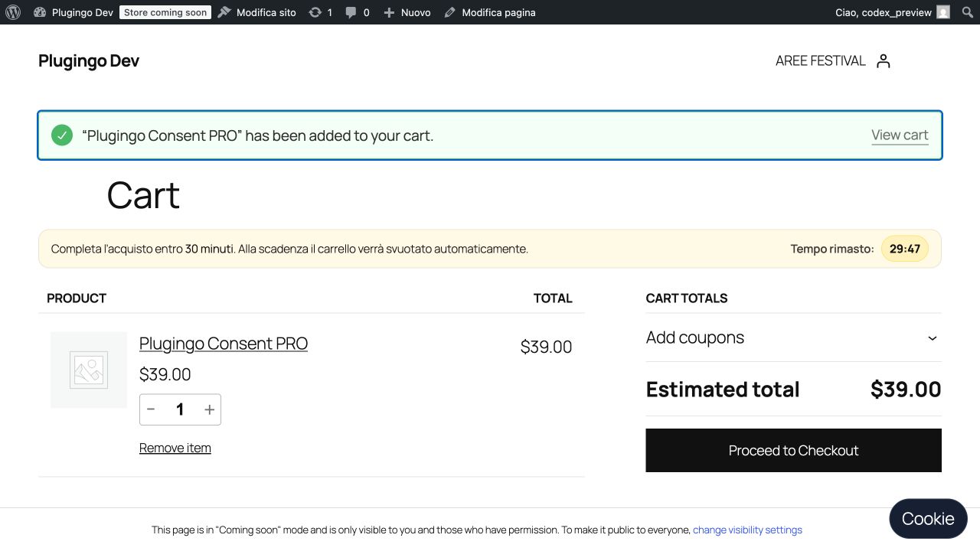
Task: Increase the quantity with the plus button
Action: (209, 409)
